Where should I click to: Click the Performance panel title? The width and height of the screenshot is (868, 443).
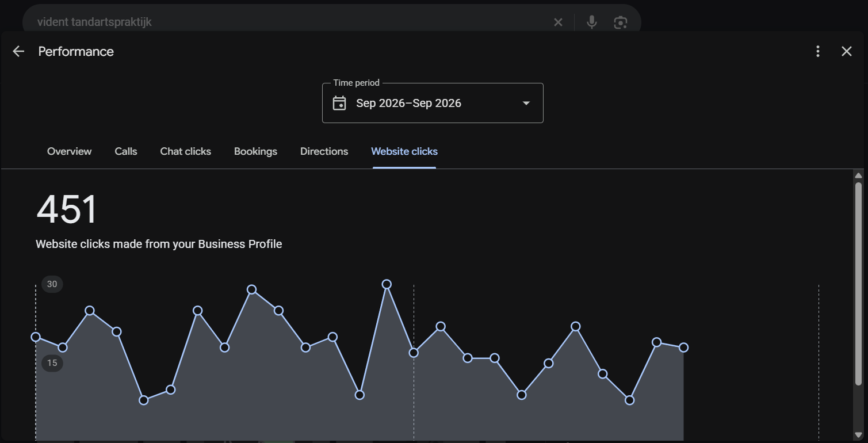[x=76, y=51]
